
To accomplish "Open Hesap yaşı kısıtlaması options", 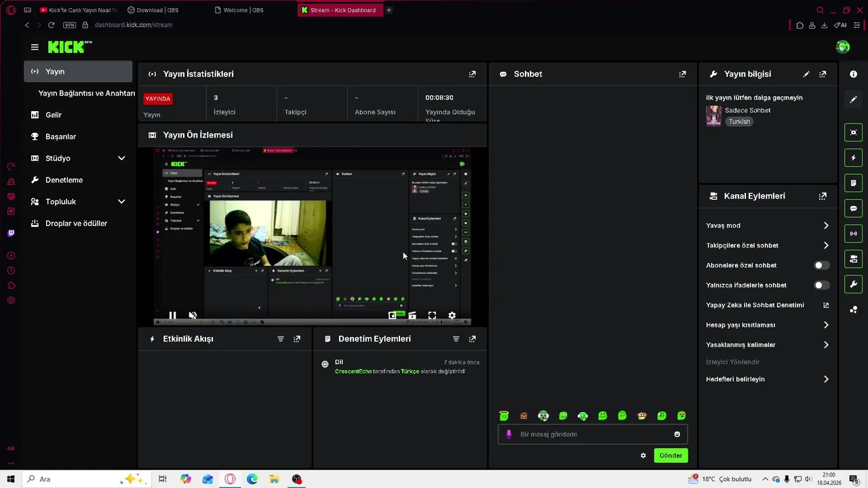I will click(768, 325).
